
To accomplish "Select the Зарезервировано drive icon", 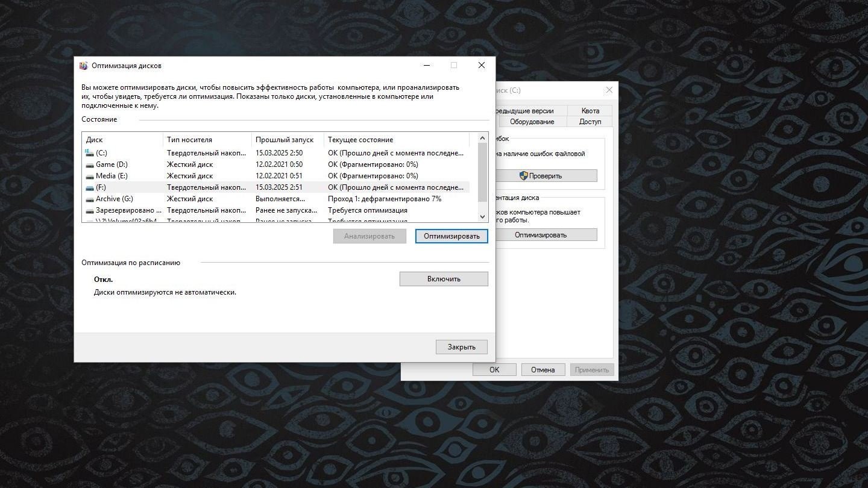I will [x=90, y=210].
